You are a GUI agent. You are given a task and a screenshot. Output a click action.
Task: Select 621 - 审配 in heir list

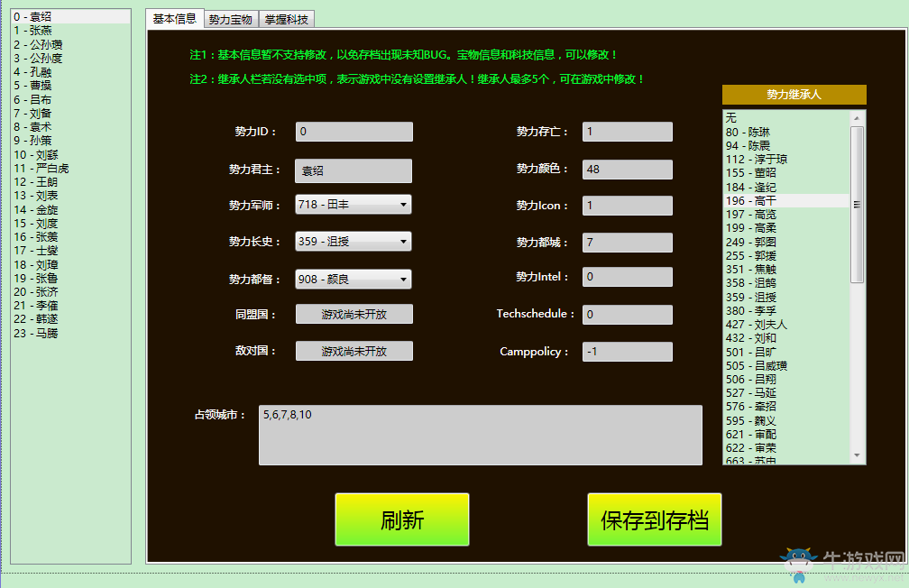pyautogui.click(x=786, y=435)
